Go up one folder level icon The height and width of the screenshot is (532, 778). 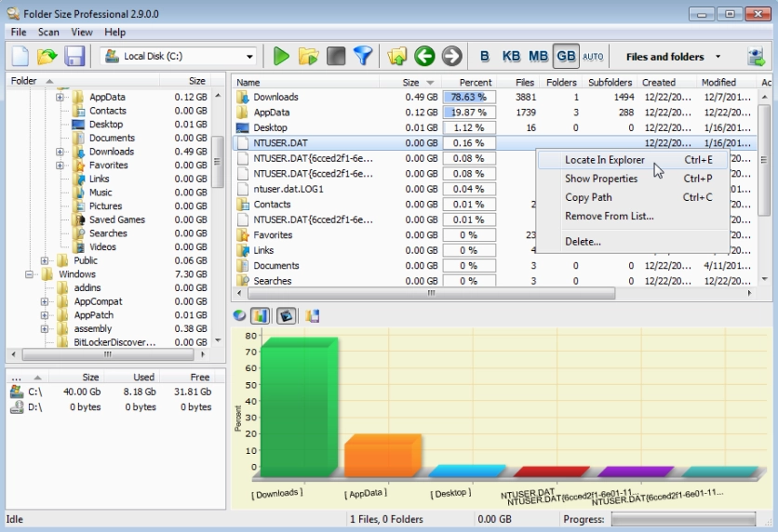click(x=397, y=57)
